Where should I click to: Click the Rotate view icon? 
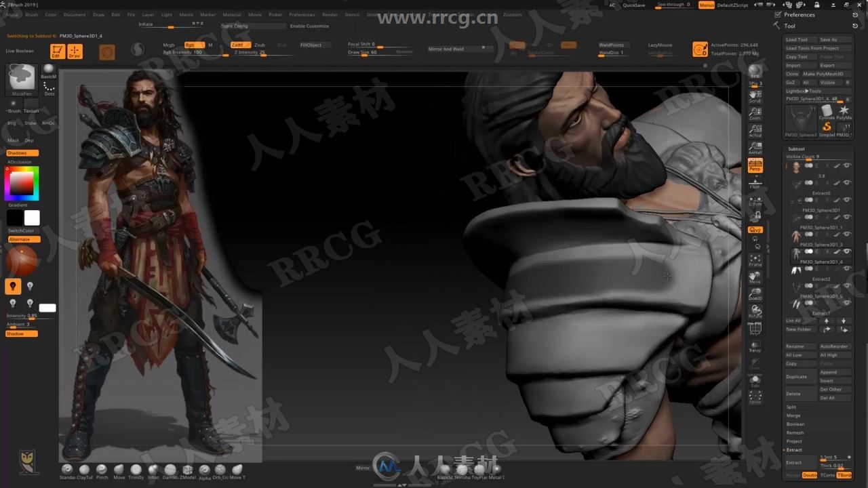(755, 312)
